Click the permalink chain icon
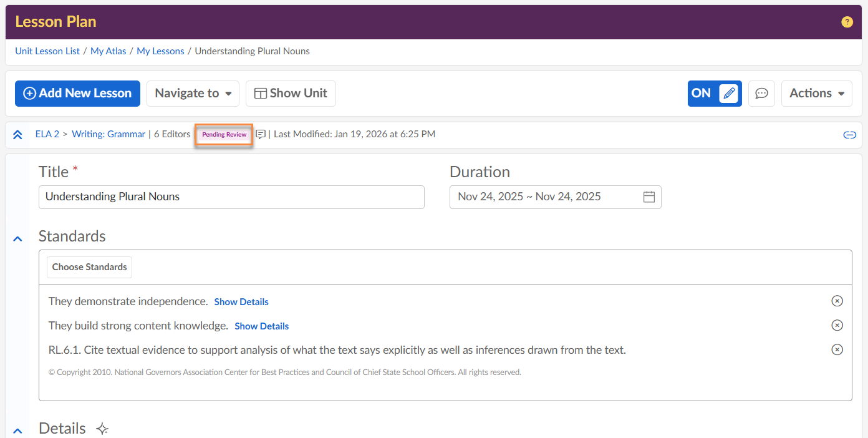 (849, 135)
